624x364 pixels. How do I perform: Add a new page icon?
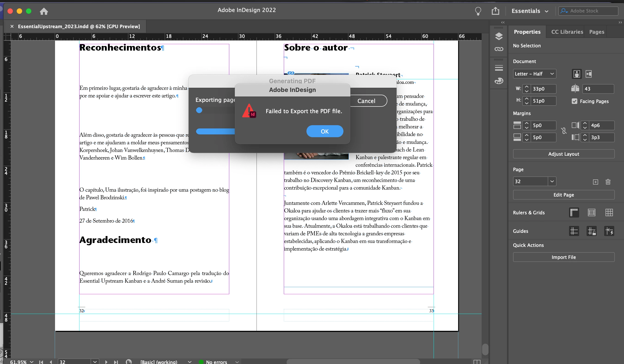pyautogui.click(x=596, y=182)
